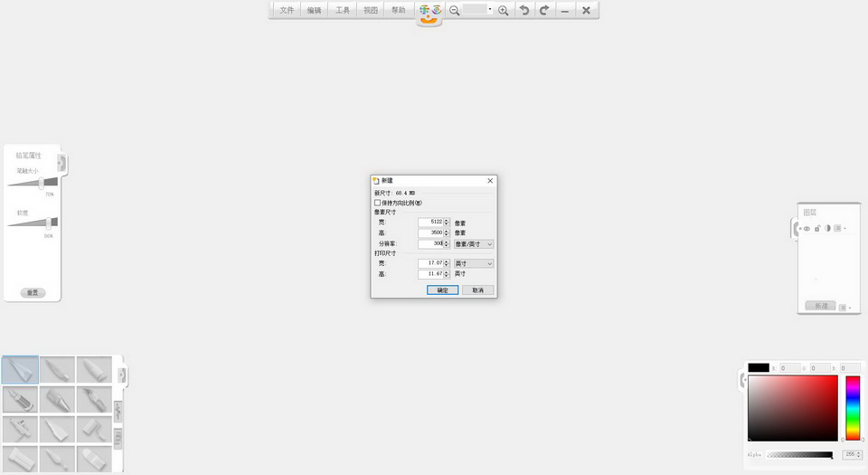Open the 文件 menu
Image resolution: width=868 pixels, height=475 pixels.
pos(287,10)
